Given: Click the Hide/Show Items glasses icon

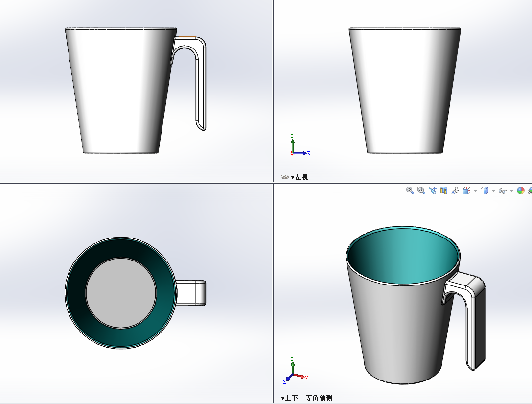Looking at the screenshot, I should (x=503, y=191).
